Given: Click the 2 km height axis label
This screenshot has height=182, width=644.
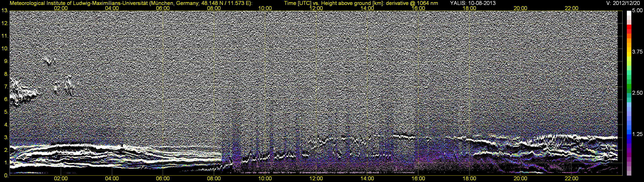Looking at the screenshot, I should tap(6, 150).
